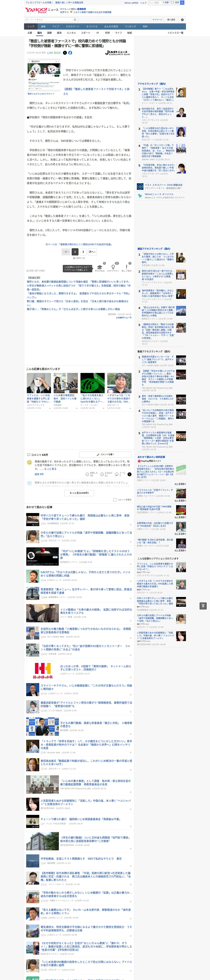Open the スマイリーキクチさん article link

pos(86,687)
